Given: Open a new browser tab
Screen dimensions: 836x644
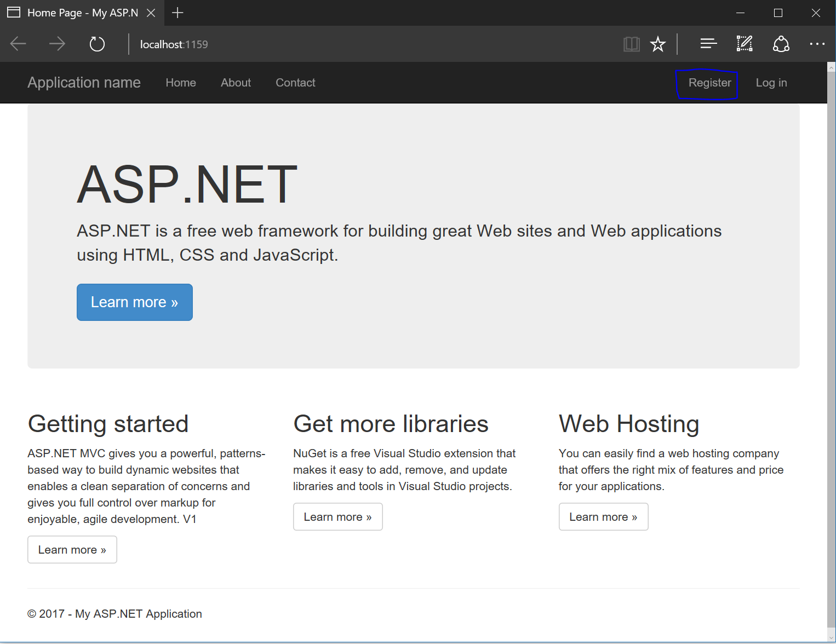Looking at the screenshot, I should click(x=177, y=13).
